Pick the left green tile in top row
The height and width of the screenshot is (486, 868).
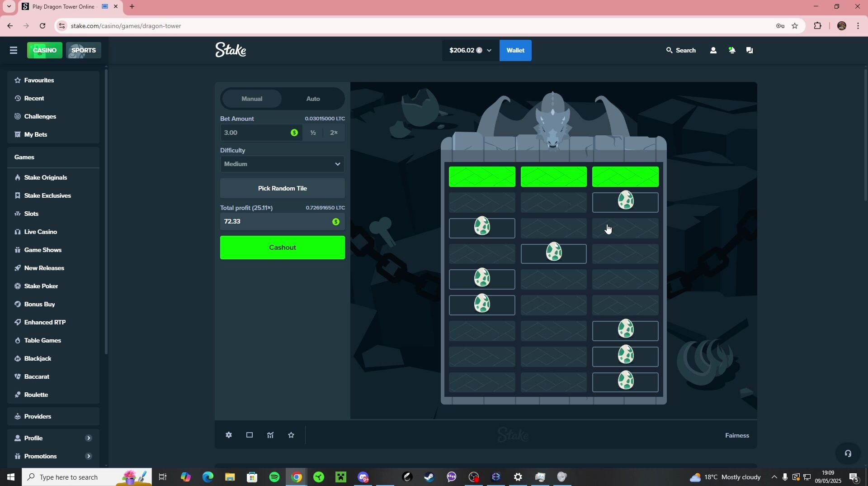coord(482,176)
